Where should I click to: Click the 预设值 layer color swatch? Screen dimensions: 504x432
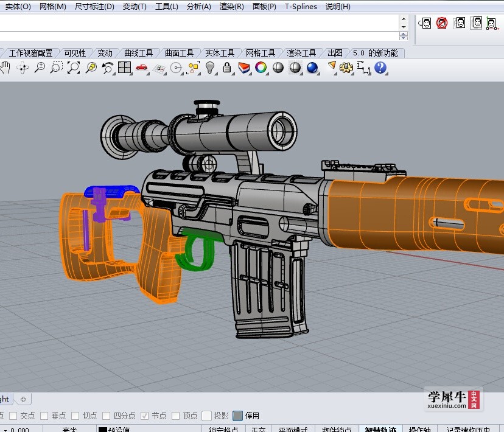[102, 430]
